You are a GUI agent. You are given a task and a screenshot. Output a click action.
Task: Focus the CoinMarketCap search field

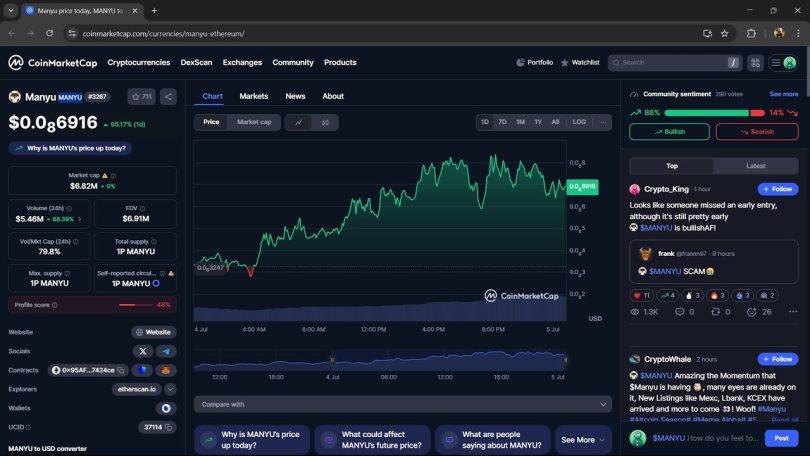674,62
